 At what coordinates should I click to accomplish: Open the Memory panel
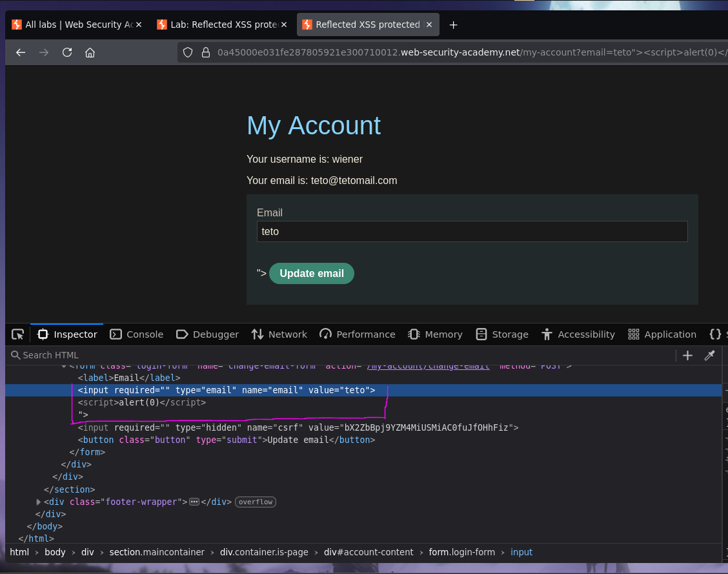[x=435, y=334]
